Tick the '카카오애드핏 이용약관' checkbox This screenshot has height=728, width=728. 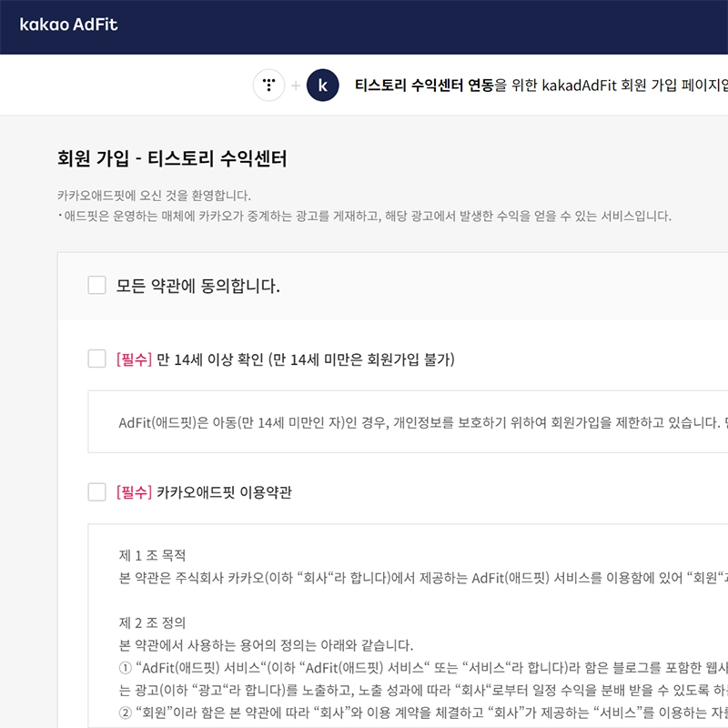pos(97,491)
